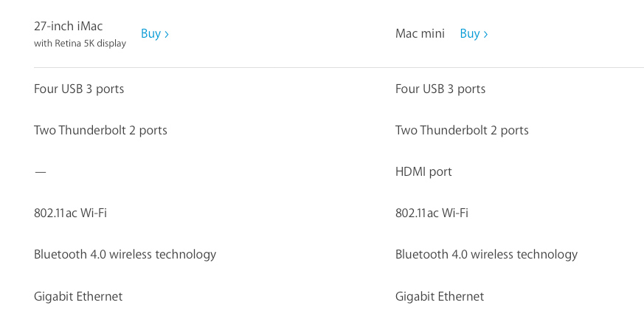Click Four USB 3 ports in iMac column
This screenshot has width=644, height=325.
tap(79, 89)
